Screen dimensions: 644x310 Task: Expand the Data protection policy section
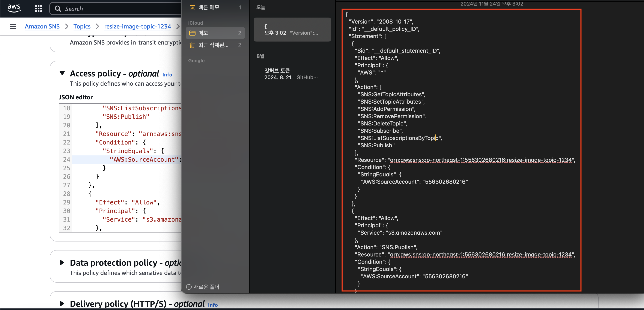[62, 262]
